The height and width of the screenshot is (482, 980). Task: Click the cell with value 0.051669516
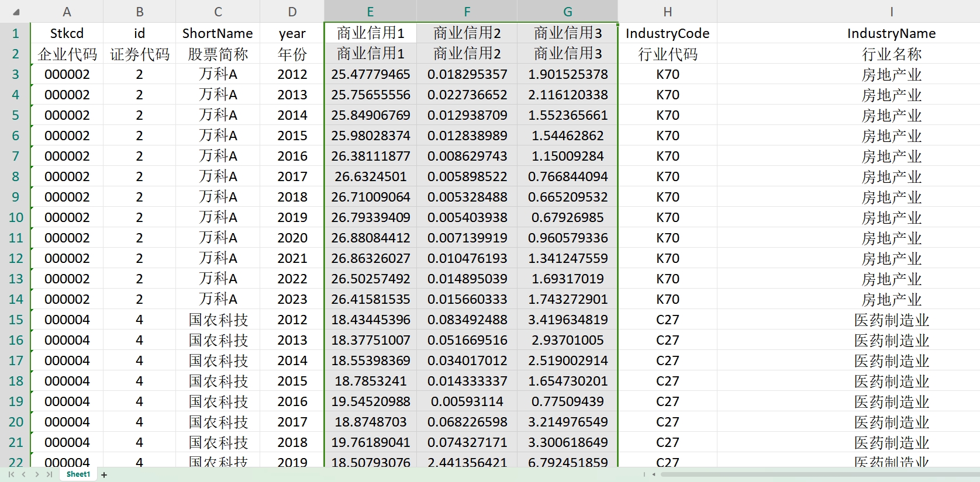tap(467, 340)
